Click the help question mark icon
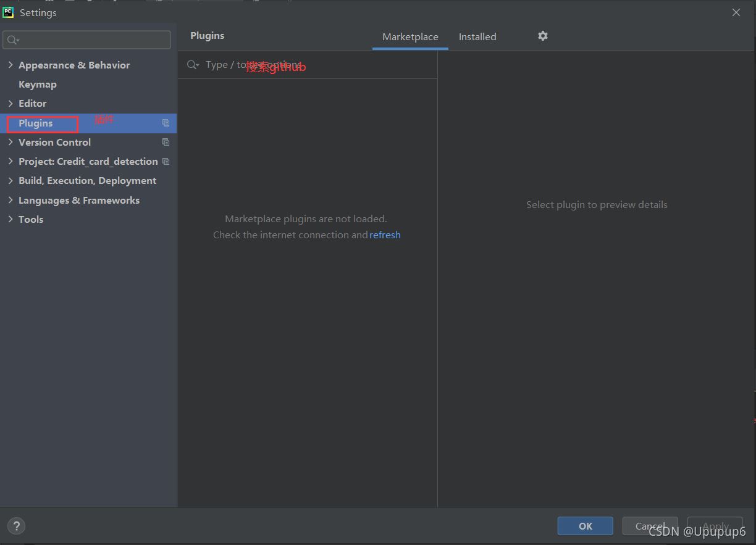The width and height of the screenshot is (756, 545). point(16,526)
